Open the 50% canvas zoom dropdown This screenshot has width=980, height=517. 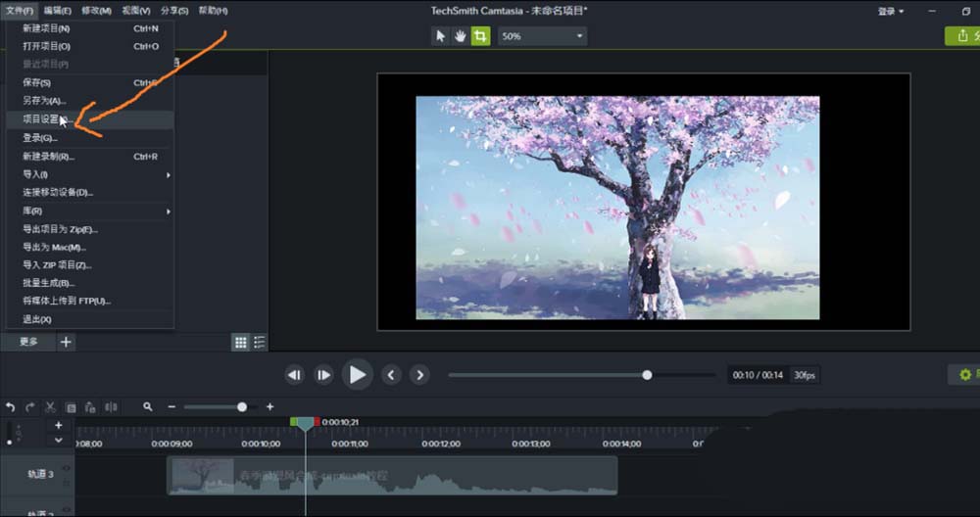tap(542, 36)
